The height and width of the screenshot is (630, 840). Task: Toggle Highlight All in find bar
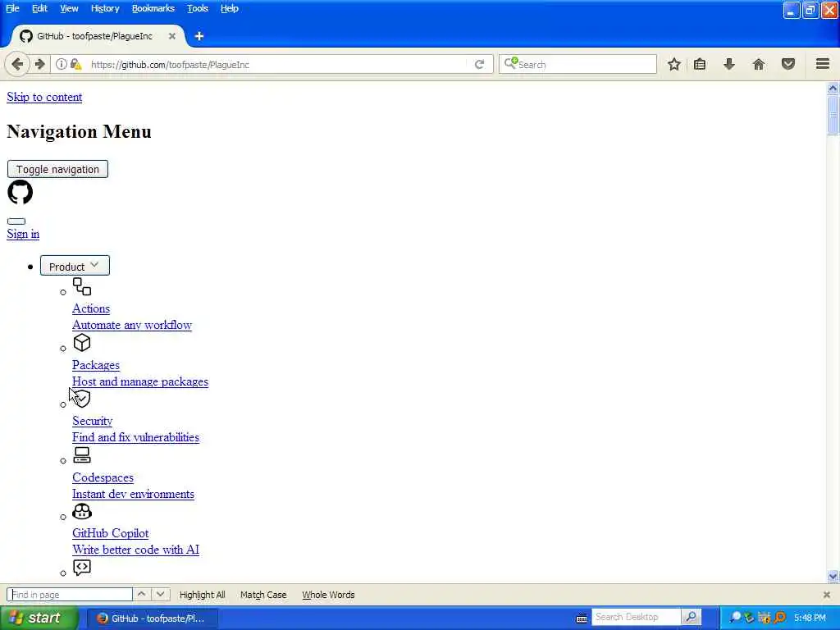click(202, 595)
